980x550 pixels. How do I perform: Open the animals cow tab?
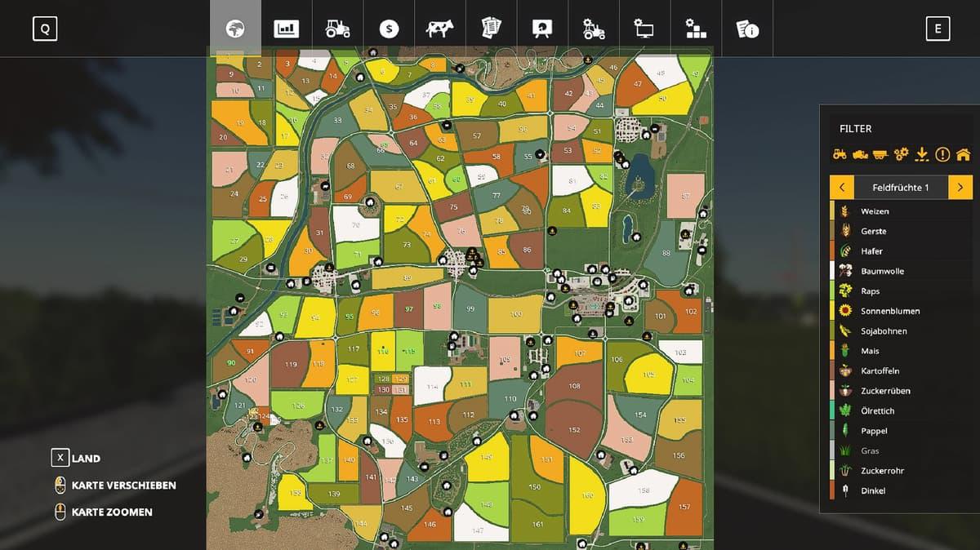(439, 29)
